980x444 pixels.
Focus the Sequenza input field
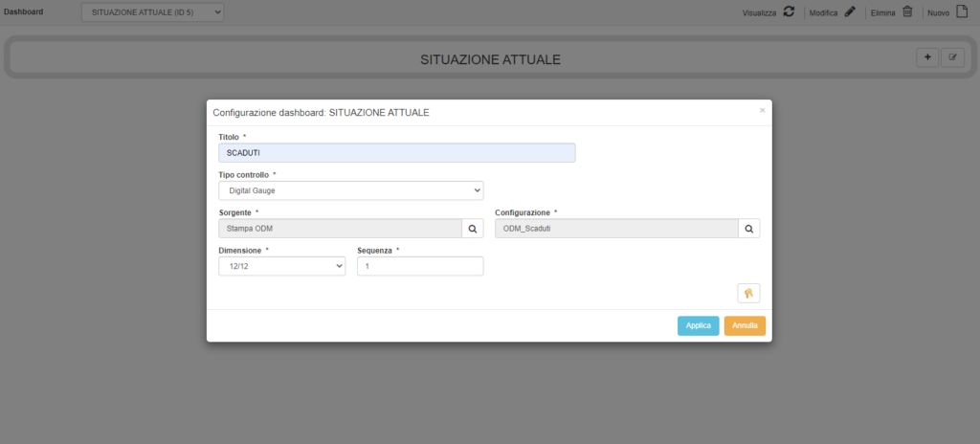coord(420,266)
